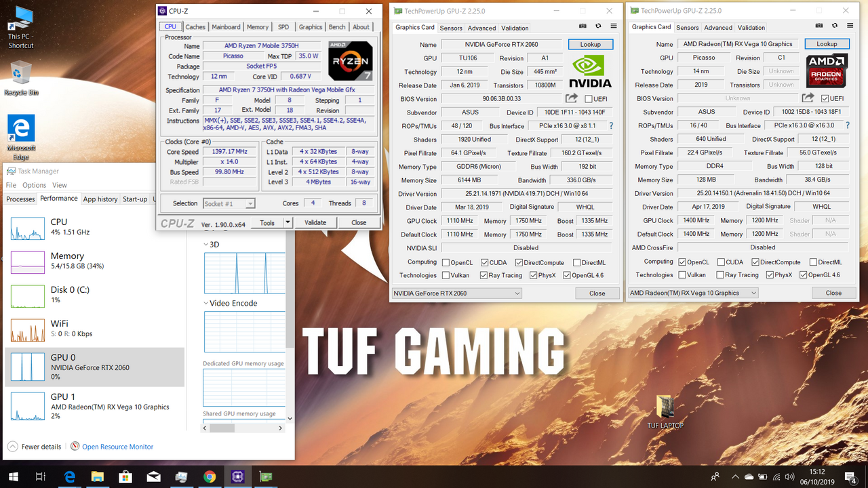The image size is (868, 488).
Task: Switch to Processes tab in Task Manager
Action: click(20, 199)
